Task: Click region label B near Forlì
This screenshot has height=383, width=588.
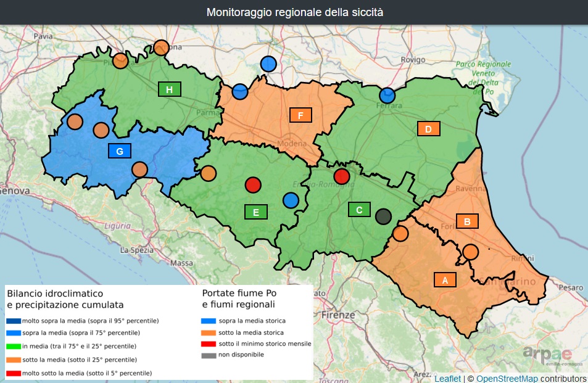Action: (x=467, y=221)
